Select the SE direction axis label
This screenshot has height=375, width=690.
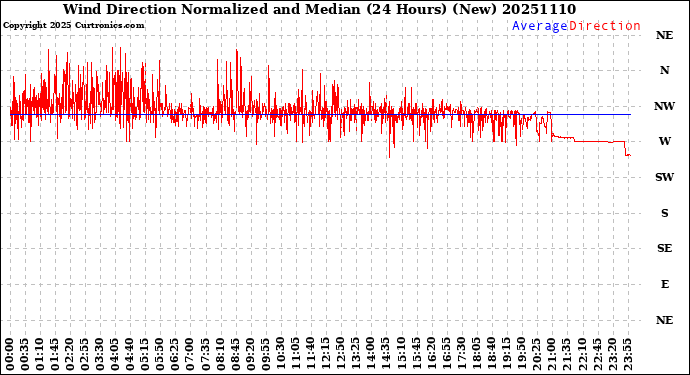(664, 249)
